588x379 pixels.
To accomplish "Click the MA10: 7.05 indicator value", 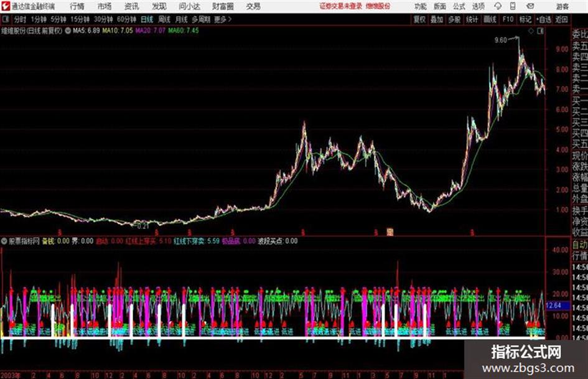I will pos(118,30).
